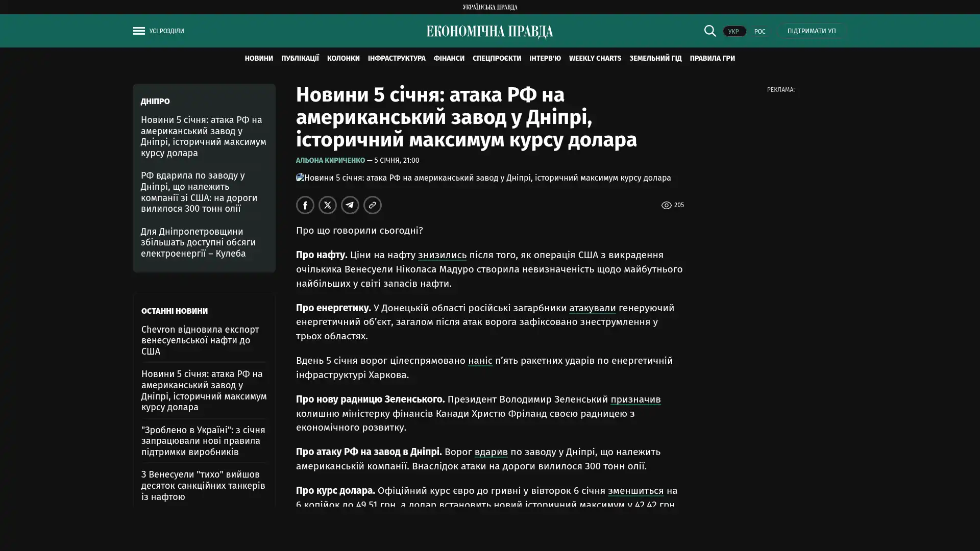Switch language to УКР
The image size is (980, 551).
pos(733,32)
